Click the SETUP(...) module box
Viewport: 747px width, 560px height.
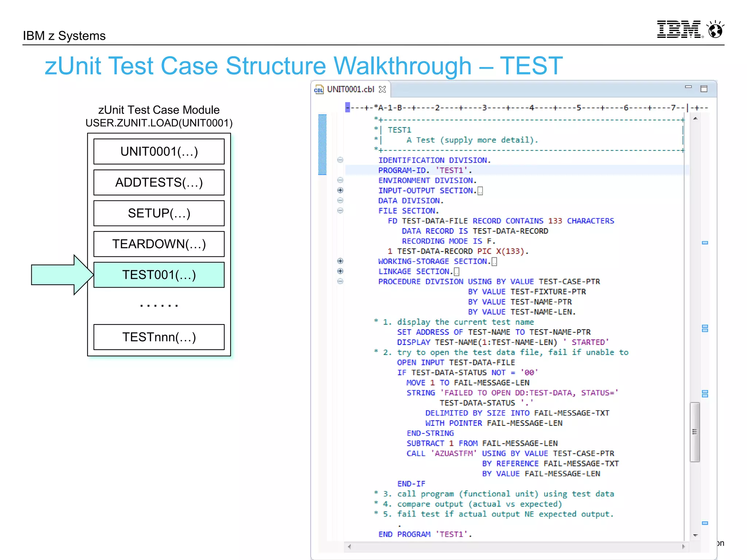click(159, 213)
